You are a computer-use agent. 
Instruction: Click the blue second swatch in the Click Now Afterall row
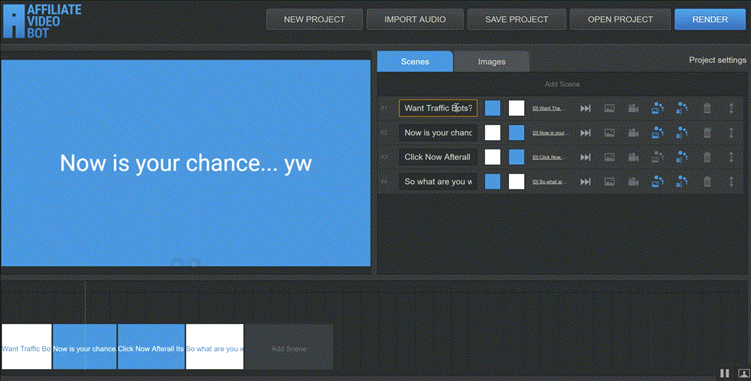[x=516, y=157]
